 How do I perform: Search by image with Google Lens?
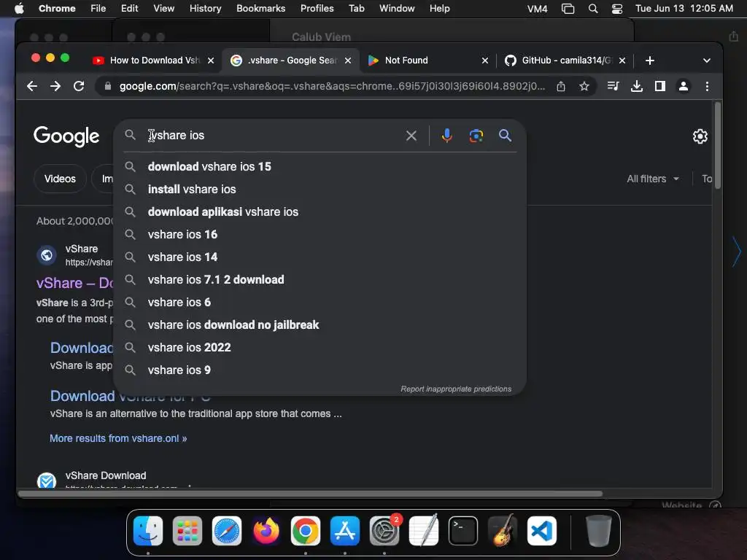point(476,136)
